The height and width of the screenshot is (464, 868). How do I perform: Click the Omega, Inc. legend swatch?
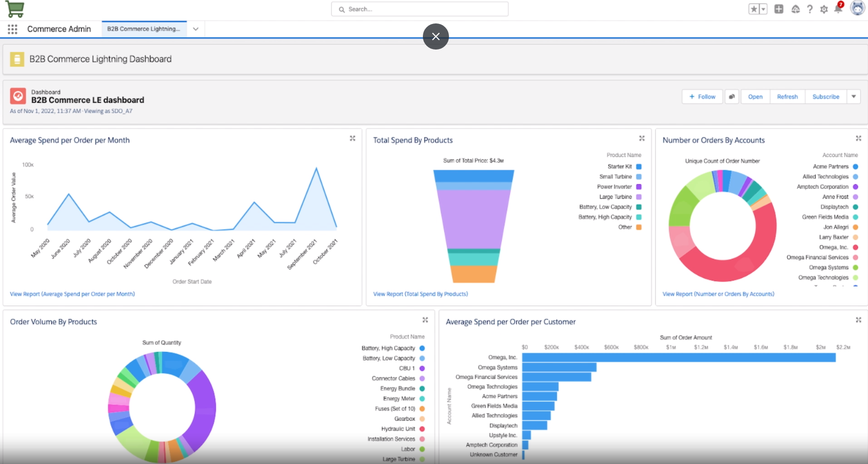pos(855,247)
